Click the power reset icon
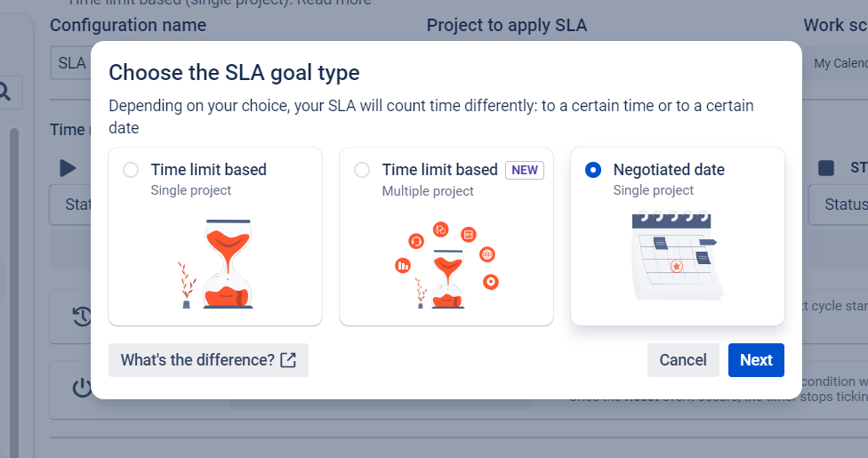The width and height of the screenshot is (868, 458). 82,389
